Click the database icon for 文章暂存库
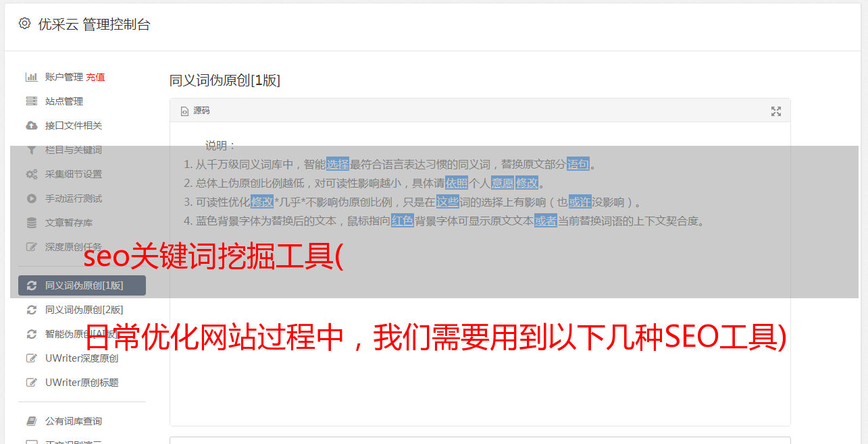This screenshot has width=868, height=444. pos(31,223)
